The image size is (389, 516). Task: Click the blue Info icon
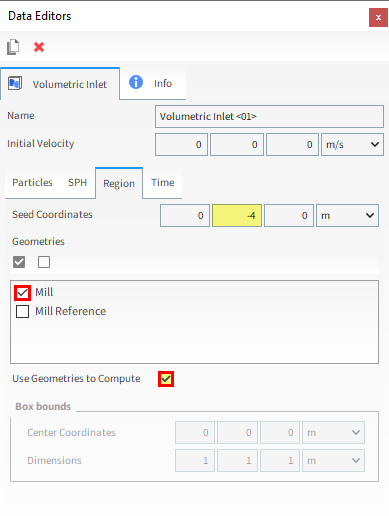coord(136,82)
